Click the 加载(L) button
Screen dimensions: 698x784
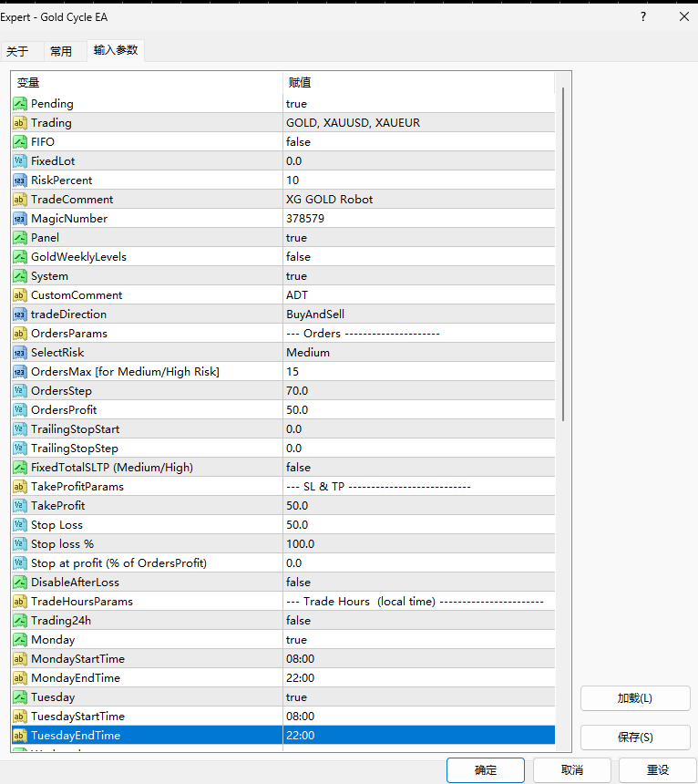(635, 698)
